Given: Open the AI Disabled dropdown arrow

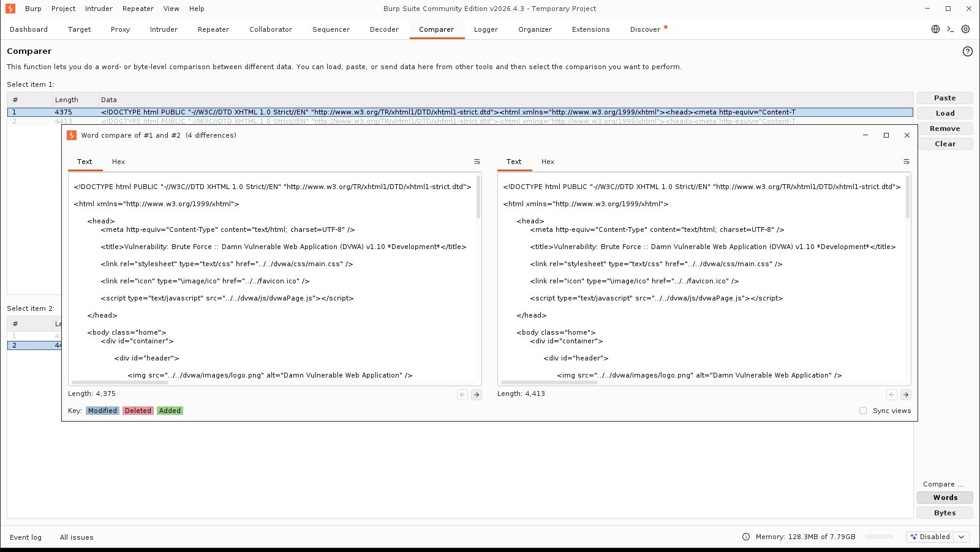Looking at the screenshot, I should point(962,537).
